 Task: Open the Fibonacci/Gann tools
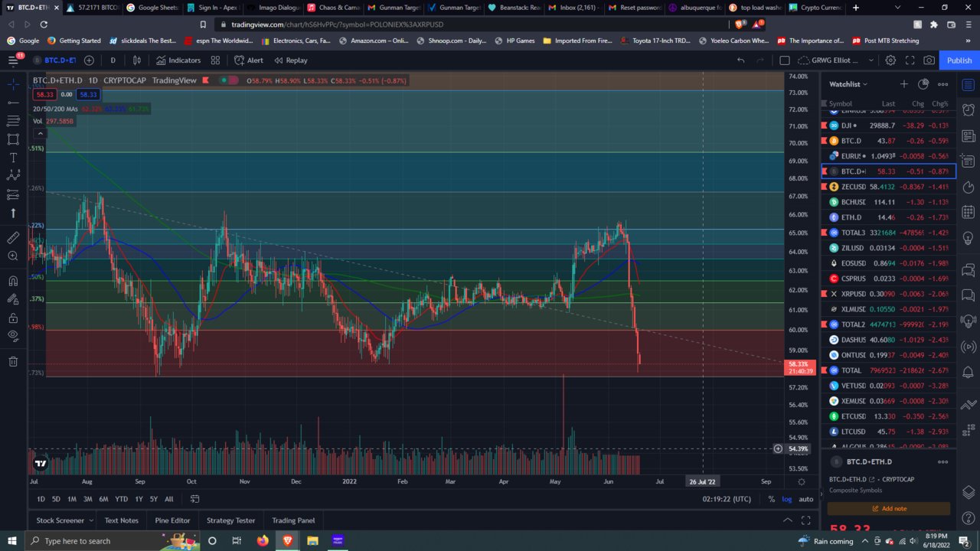13,121
